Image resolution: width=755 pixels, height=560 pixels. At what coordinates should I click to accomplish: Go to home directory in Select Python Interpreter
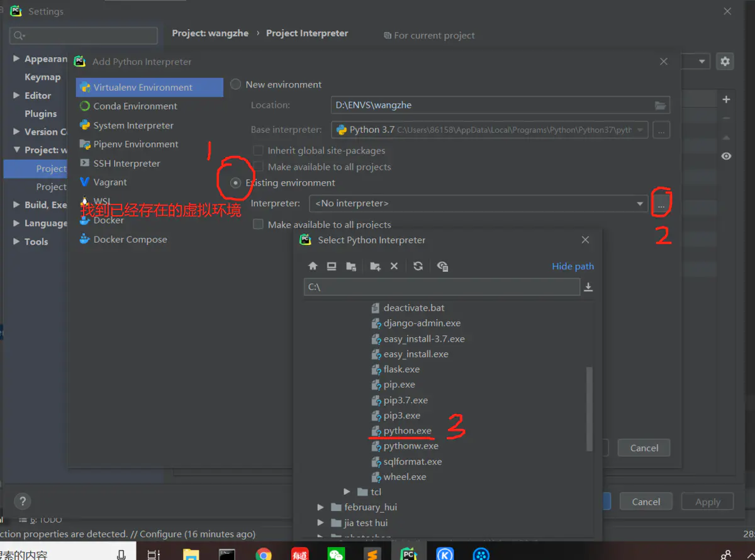[313, 266]
